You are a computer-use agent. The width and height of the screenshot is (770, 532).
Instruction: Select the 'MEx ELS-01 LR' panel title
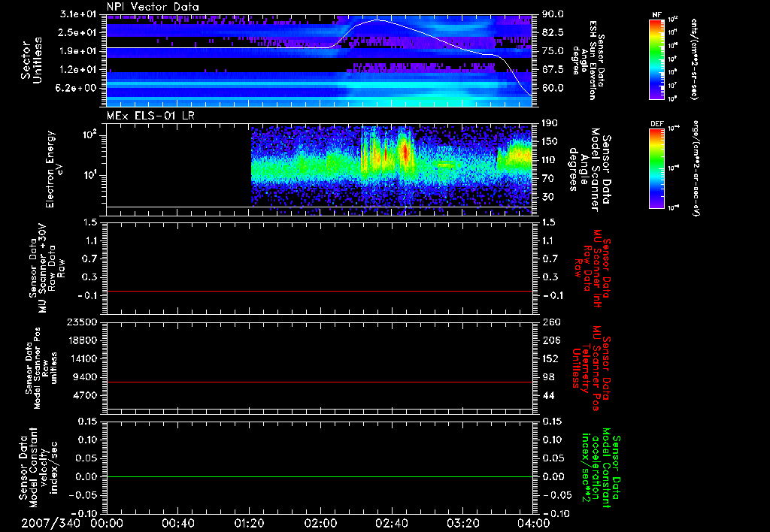point(150,116)
